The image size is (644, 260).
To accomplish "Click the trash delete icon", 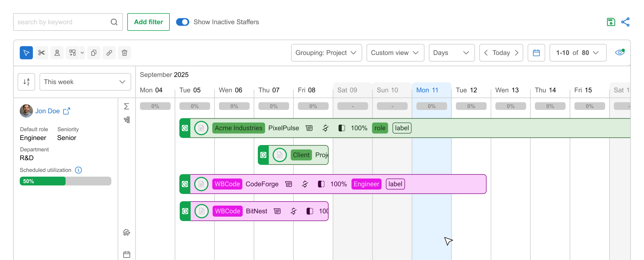I will [x=124, y=53].
